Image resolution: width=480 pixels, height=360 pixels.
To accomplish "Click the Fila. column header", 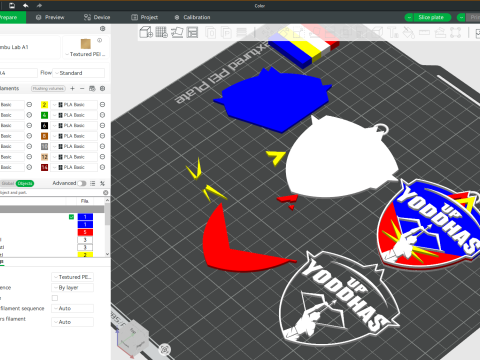I will 85,201.
